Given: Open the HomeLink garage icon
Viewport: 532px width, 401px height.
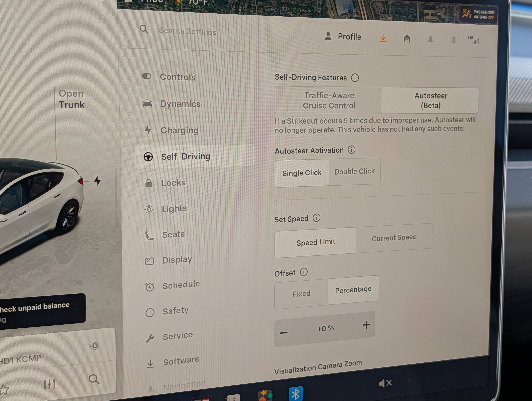Looking at the screenshot, I should click(x=407, y=39).
